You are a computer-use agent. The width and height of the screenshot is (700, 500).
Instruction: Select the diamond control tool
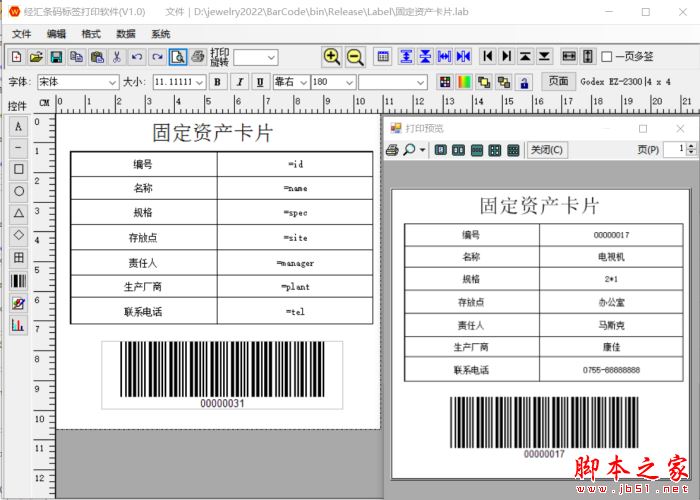click(x=18, y=235)
